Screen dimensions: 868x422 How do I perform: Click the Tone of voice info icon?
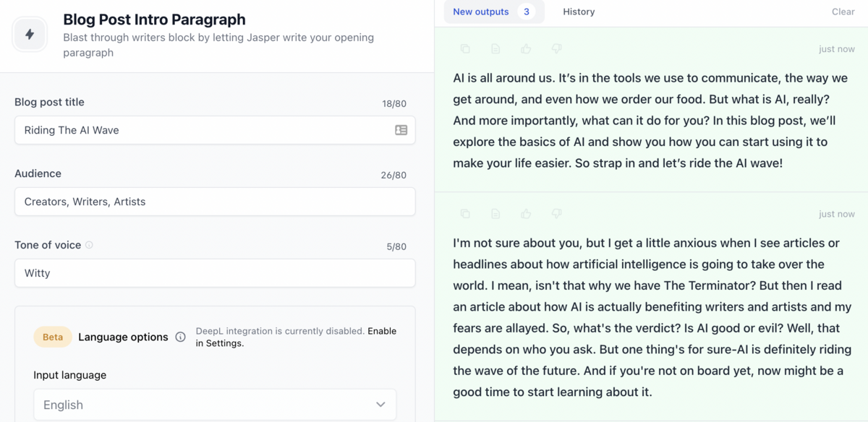pos(89,245)
